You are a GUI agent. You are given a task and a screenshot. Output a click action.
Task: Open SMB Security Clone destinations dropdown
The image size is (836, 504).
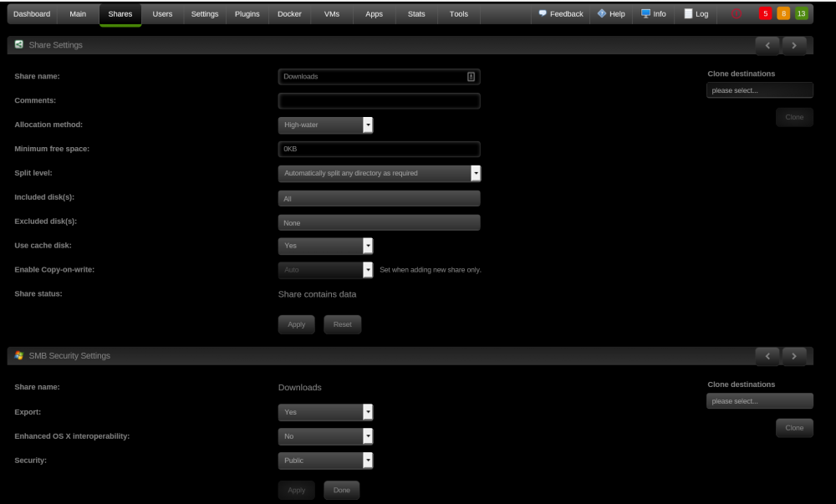(760, 400)
